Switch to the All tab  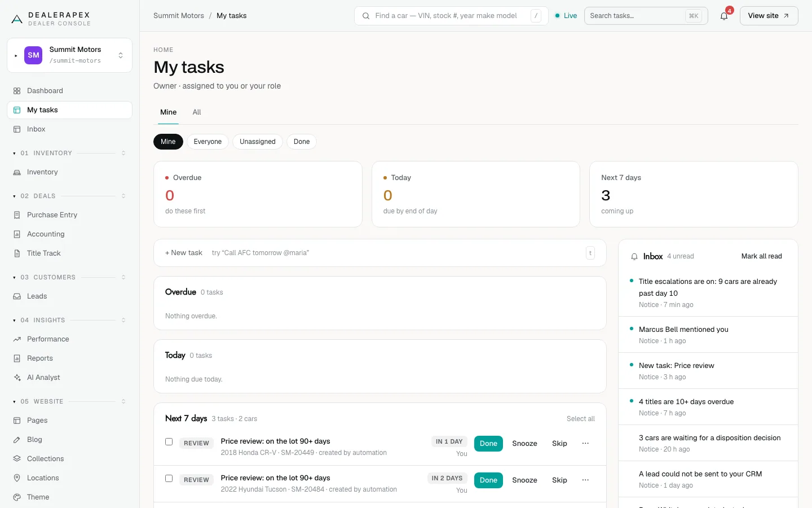tap(197, 112)
